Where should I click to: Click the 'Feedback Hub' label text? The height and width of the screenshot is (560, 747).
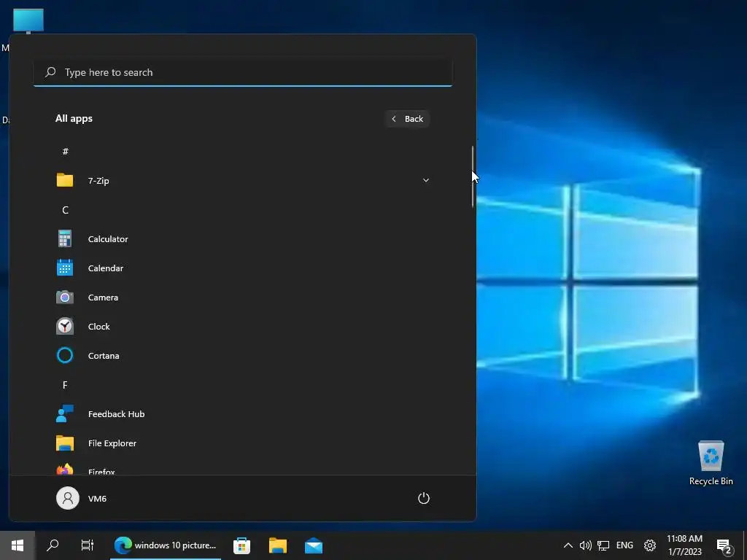coord(116,414)
